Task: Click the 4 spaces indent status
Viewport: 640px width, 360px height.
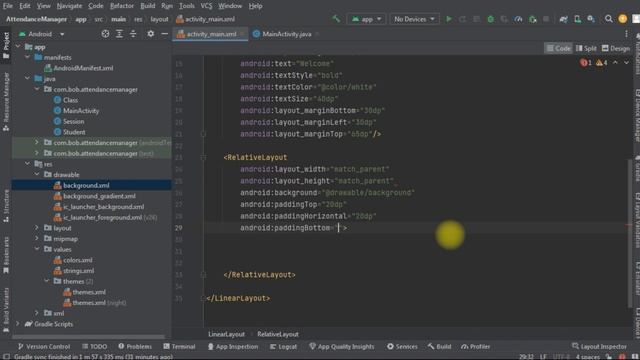Action: [587, 356]
